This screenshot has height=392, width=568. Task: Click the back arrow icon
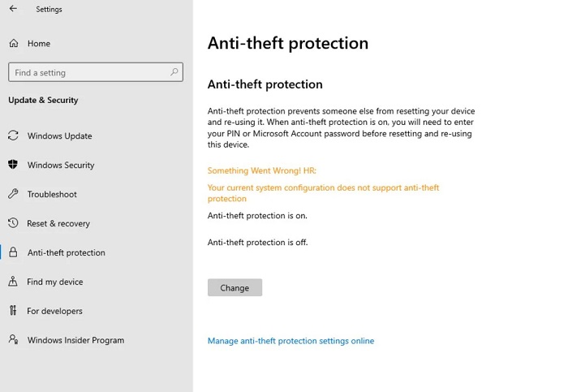(13, 9)
